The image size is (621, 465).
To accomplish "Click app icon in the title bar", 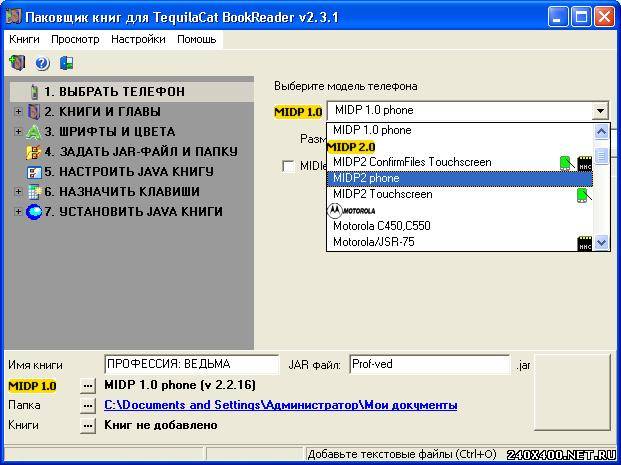I will tap(13, 17).
